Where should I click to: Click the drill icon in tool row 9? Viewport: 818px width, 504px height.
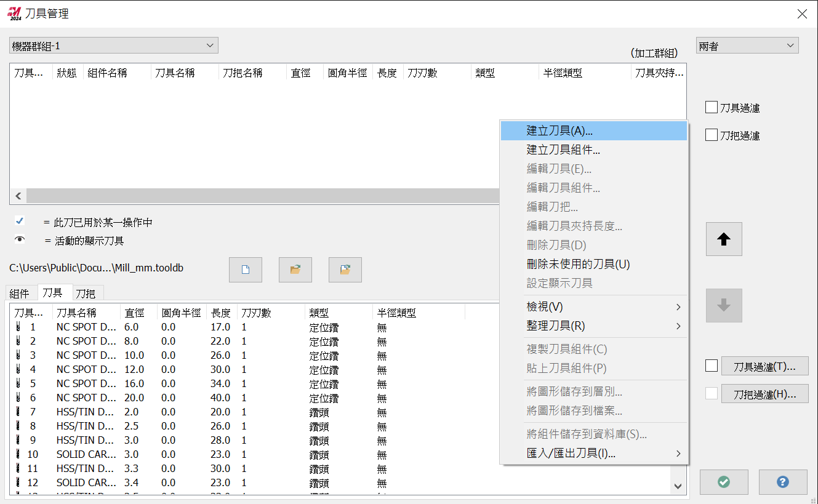coord(18,441)
